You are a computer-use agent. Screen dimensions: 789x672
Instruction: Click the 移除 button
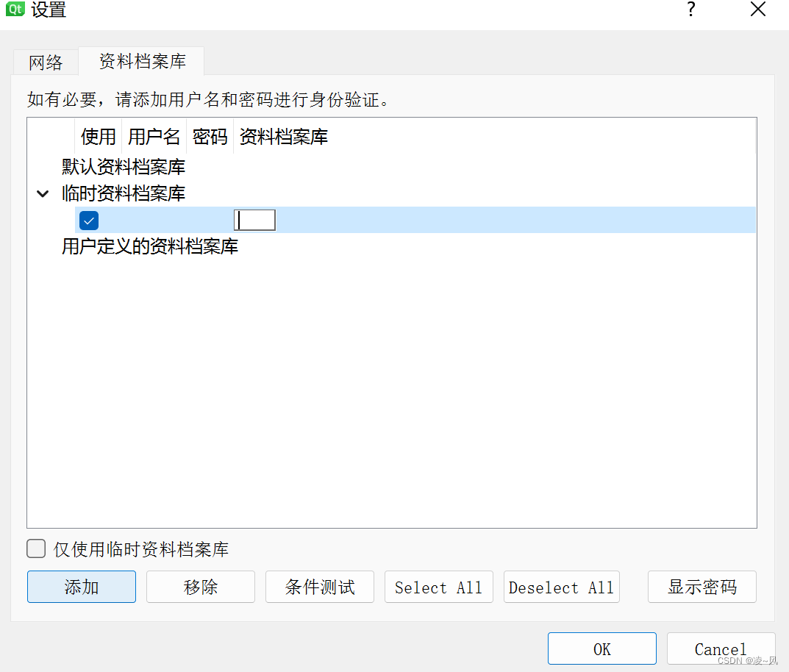pos(201,587)
